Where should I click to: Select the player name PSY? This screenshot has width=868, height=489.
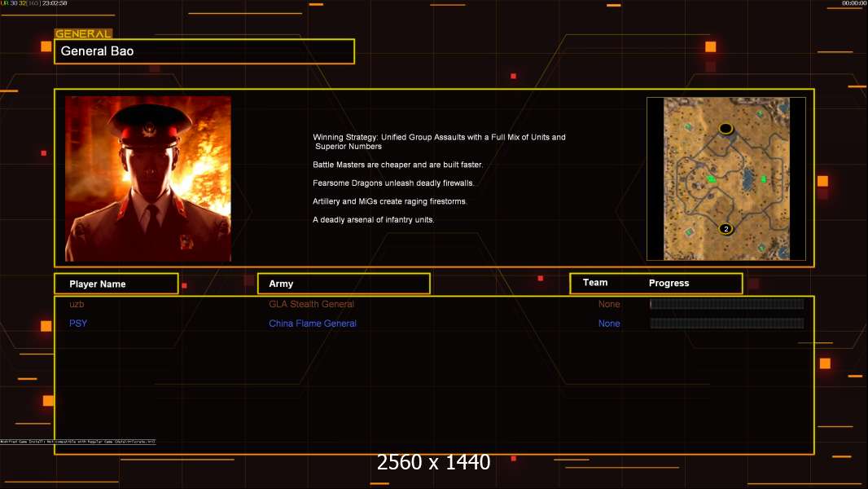point(78,324)
